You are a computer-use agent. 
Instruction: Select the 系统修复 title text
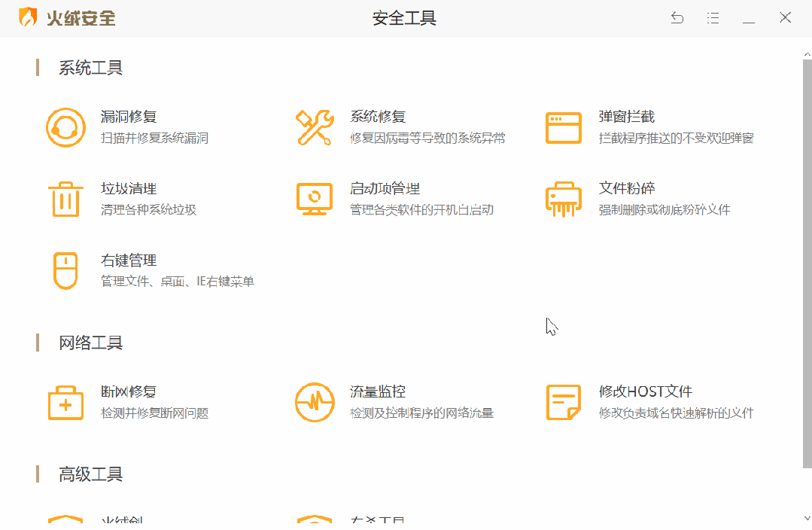(378, 117)
